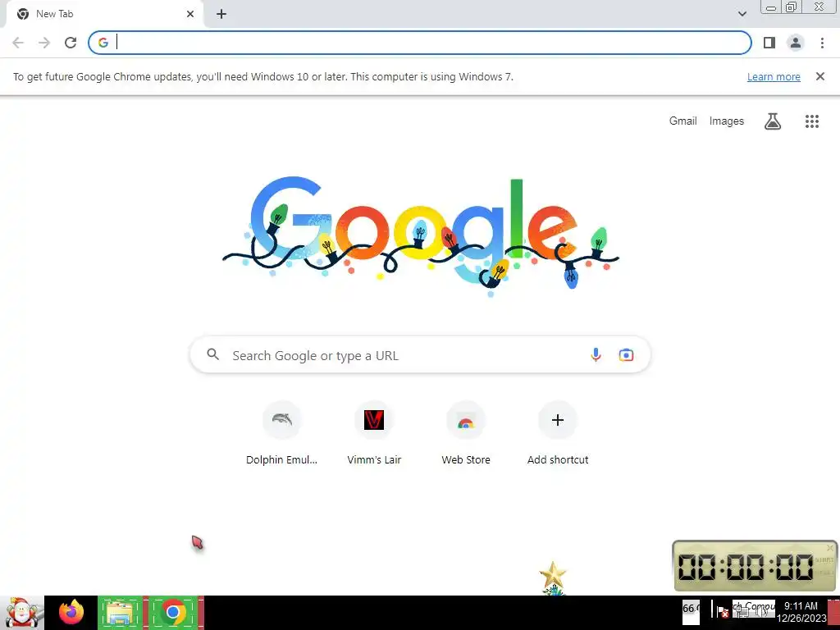Viewport: 840px width, 630px height.
Task: Click the Search Google or type a URL box
Action: [x=421, y=355]
